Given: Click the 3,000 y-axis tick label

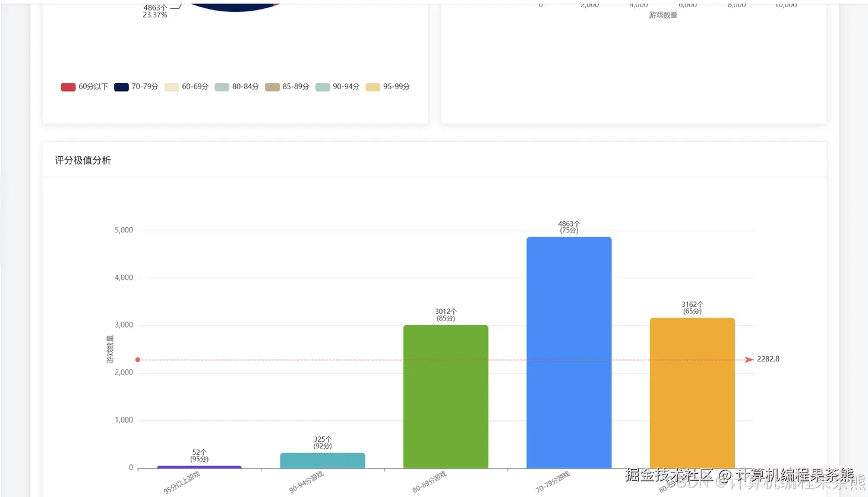Looking at the screenshot, I should point(124,325).
